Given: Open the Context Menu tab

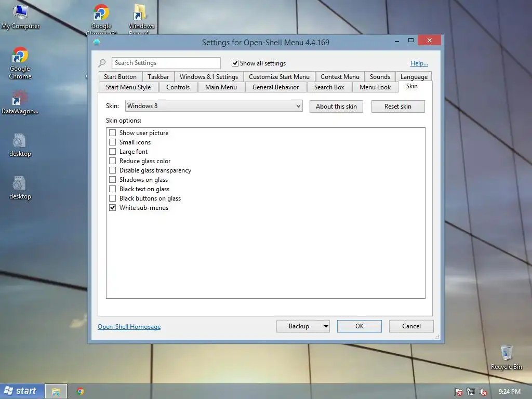Looking at the screenshot, I should 340,77.
